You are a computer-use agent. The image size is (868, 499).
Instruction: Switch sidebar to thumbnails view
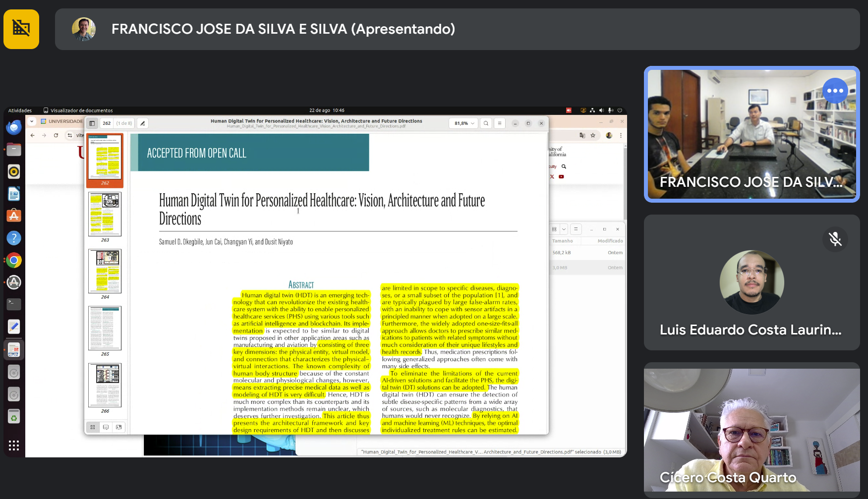pyautogui.click(x=93, y=427)
